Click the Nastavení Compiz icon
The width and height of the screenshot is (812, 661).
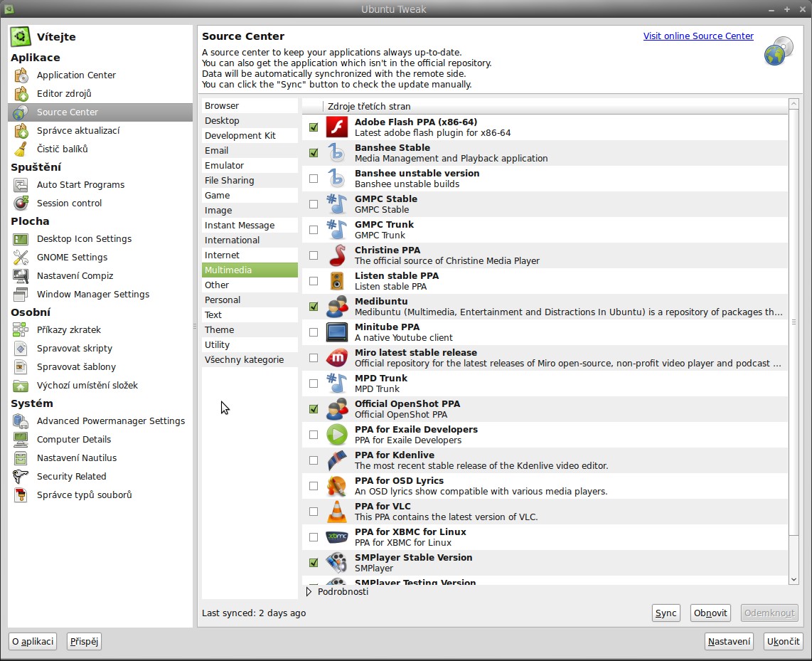(x=21, y=276)
